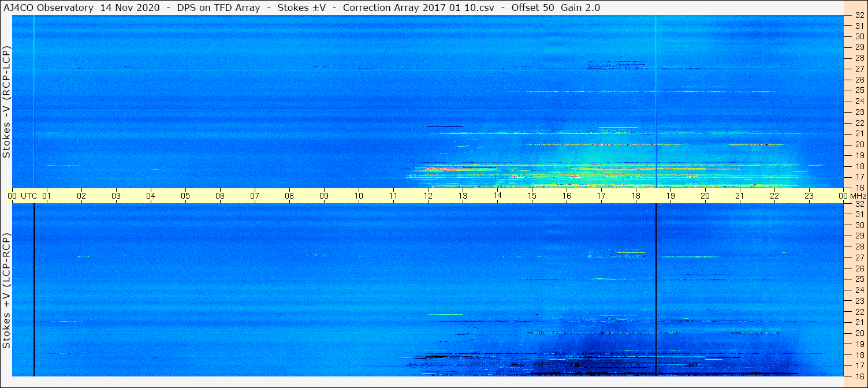Image resolution: width=868 pixels, height=388 pixels.
Task: Click the "Stokes +V (LCP-RCP)" vertical axis label
Action: tap(7, 292)
